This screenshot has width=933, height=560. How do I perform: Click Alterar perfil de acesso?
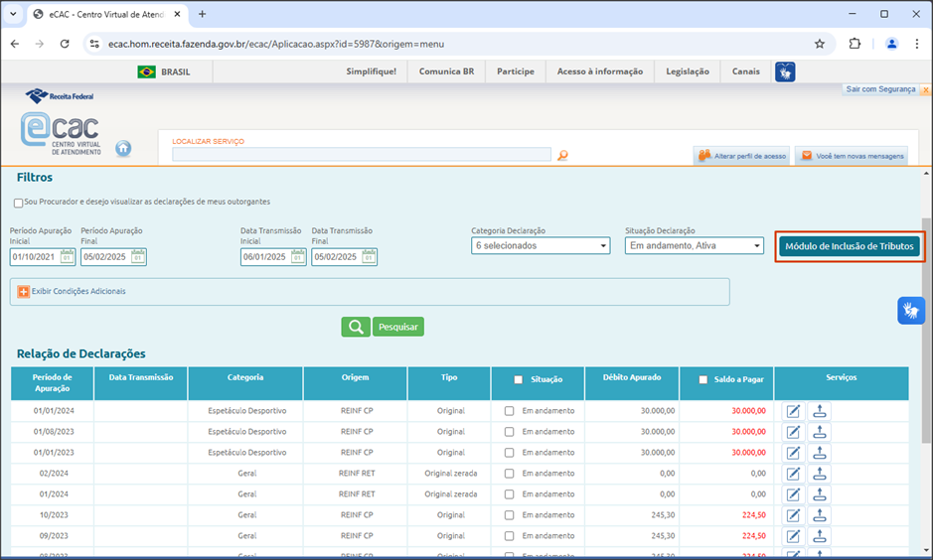tap(741, 156)
